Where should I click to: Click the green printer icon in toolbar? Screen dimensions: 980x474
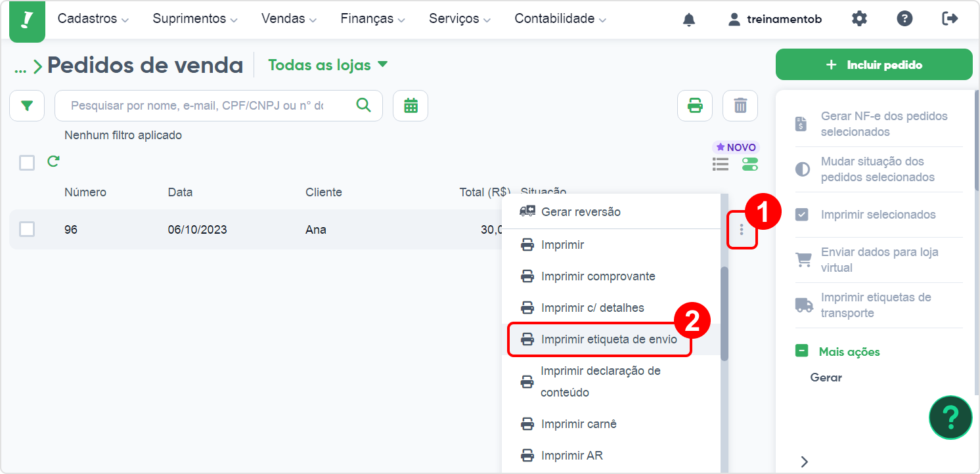point(695,106)
